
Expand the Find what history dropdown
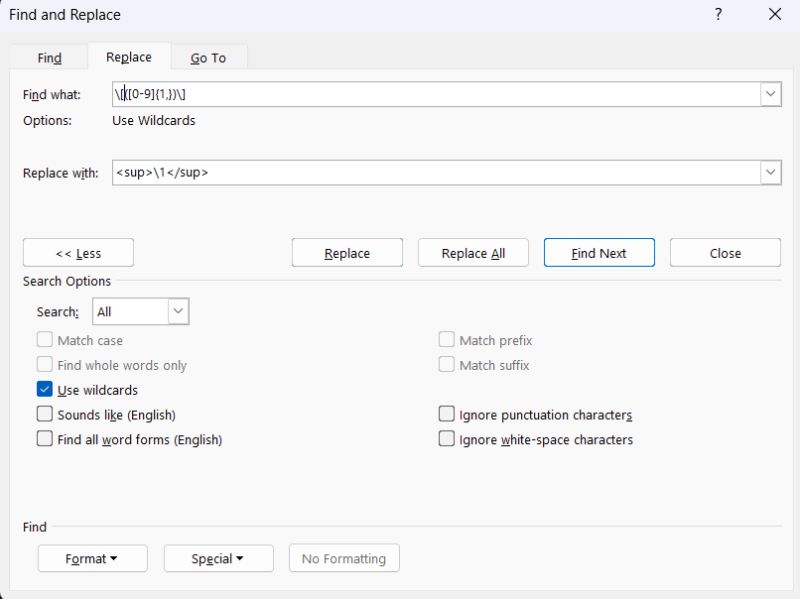[770, 94]
